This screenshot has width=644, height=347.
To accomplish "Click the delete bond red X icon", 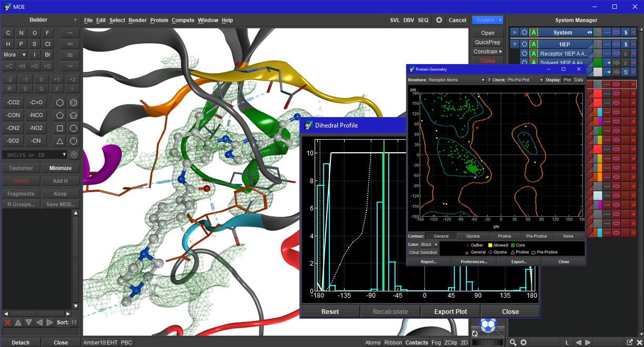I will click(70, 66).
